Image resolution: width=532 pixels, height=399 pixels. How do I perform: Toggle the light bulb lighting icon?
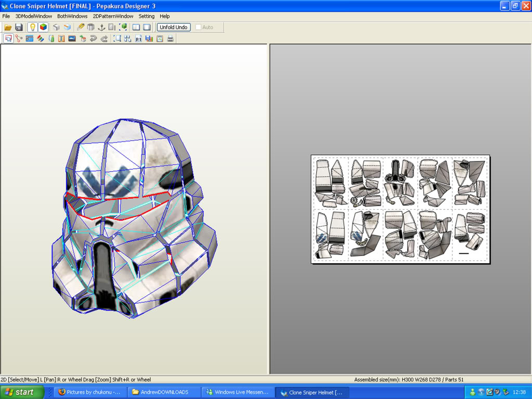click(33, 27)
